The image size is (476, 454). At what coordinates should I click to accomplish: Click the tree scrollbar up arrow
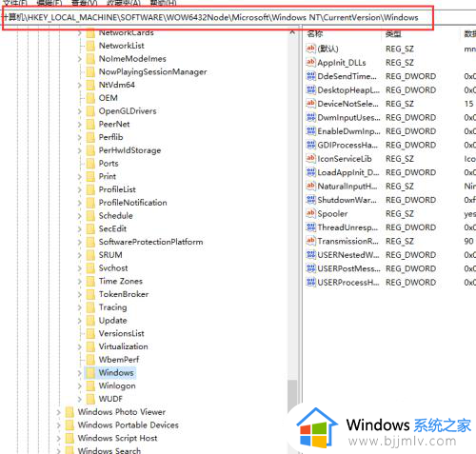tap(292, 32)
